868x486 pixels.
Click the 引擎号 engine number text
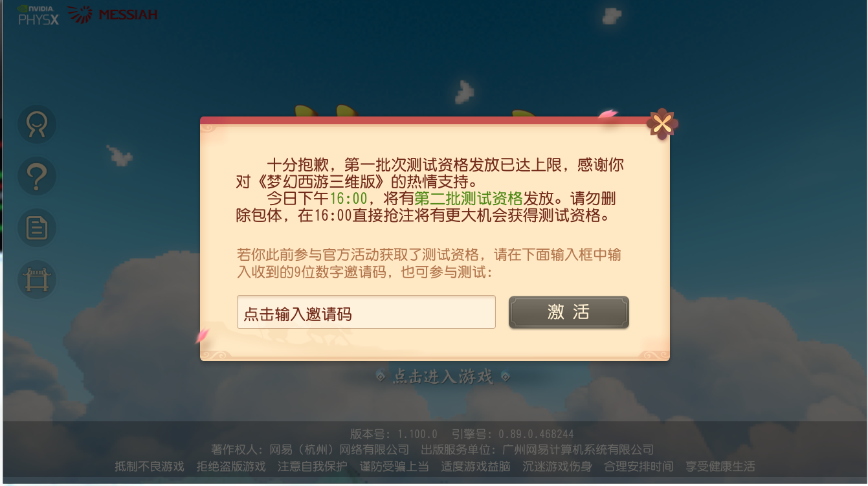(513, 434)
